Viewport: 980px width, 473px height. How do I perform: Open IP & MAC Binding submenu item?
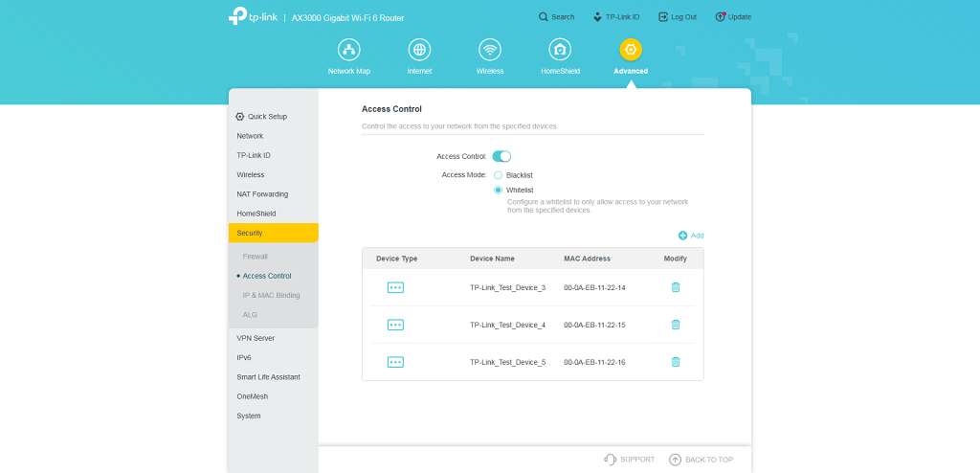(x=271, y=295)
